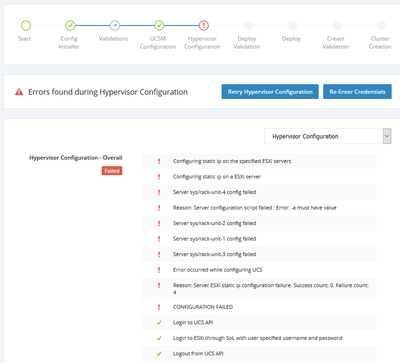Click 'CONFIGURATION FAILED' row text

click(203, 307)
